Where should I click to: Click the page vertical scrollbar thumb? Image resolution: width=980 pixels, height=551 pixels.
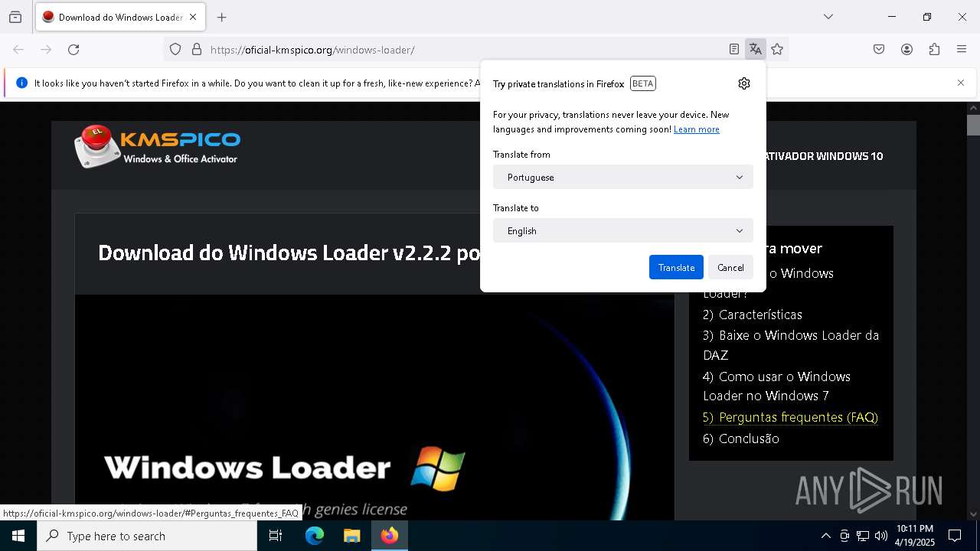pos(973,125)
